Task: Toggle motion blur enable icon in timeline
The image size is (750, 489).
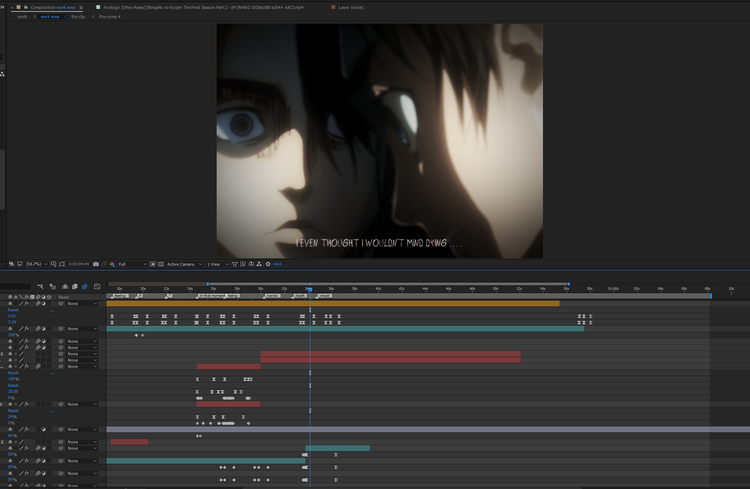Action: (84, 287)
